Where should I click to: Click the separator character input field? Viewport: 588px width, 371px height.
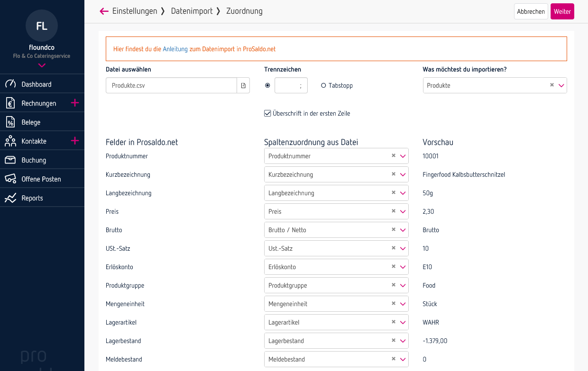[291, 86]
